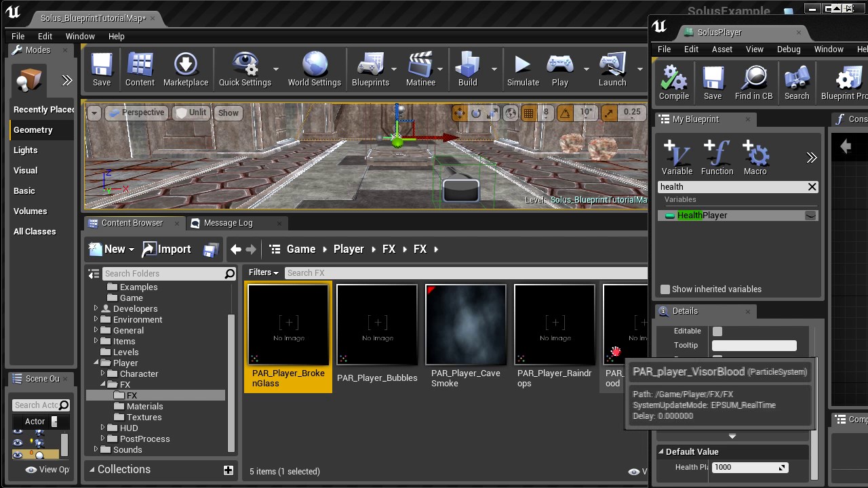
Task: Click Find in CB in blueprint editor
Action: coord(754,83)
